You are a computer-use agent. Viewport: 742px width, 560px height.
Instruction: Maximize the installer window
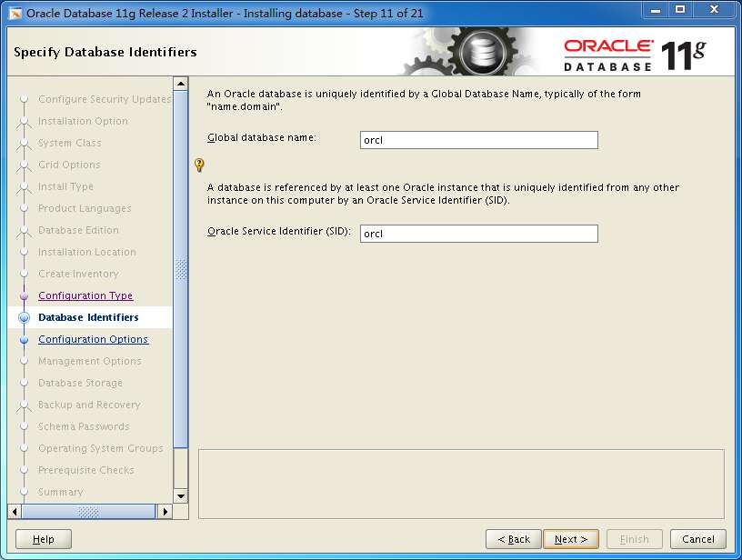click(680, 10)
